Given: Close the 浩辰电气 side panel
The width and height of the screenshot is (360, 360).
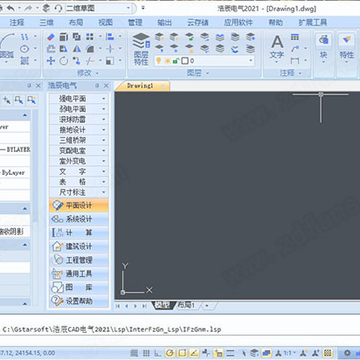Looking at the screenshot, I should [x=106, y=86].
